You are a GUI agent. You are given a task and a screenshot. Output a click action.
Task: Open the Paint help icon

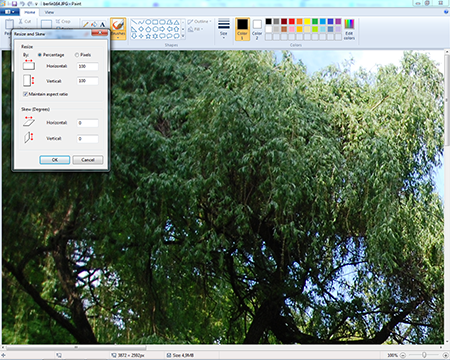click(446, 12)
